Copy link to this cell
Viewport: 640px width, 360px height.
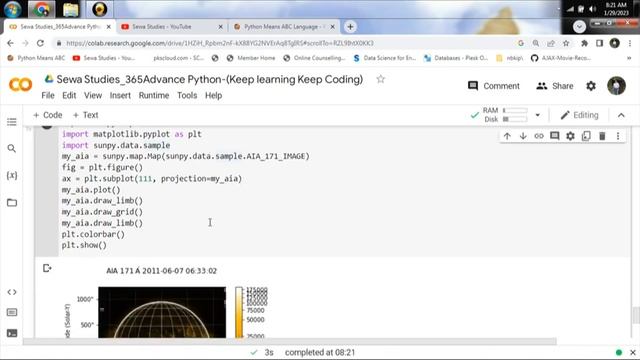pyautogui.click(x=539, y=136)
